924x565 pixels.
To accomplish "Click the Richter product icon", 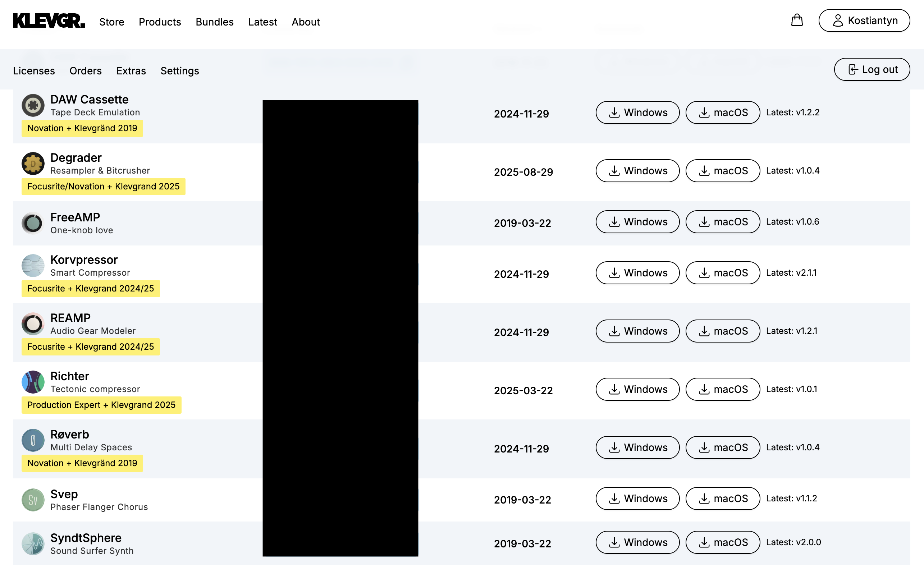I will tap(33, 382).
